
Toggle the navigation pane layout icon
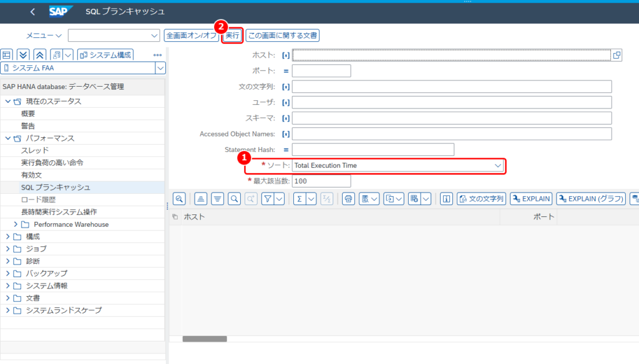[7, 55]
